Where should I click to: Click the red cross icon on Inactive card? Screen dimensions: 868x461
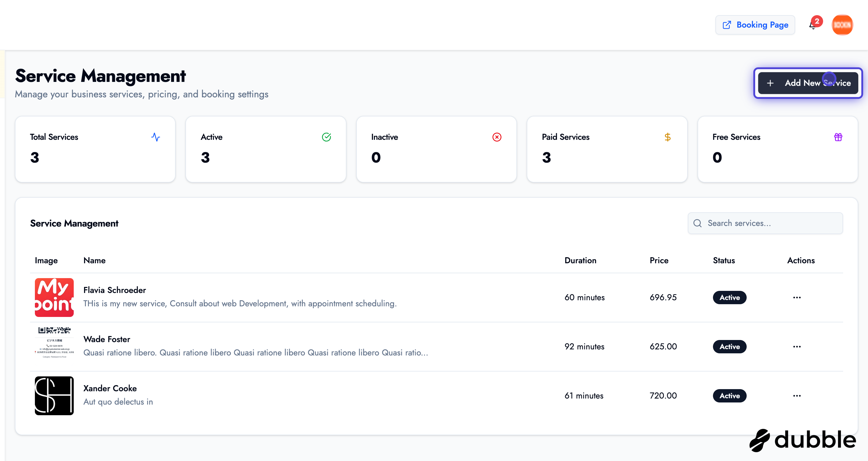click(x=497, y=137)
